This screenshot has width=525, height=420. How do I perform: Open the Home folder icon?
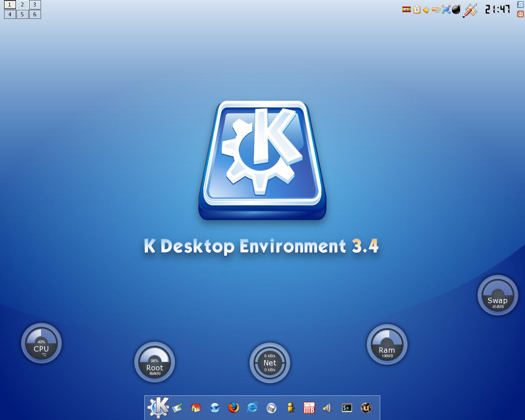click(196, 408)
